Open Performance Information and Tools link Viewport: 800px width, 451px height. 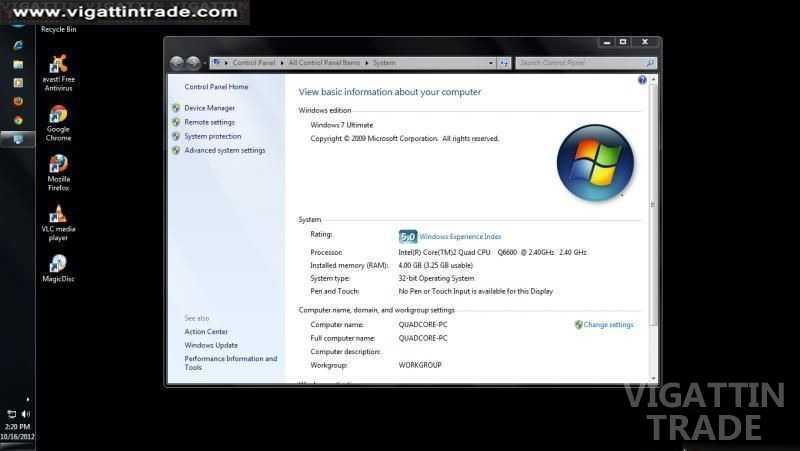tap(231, 363)
